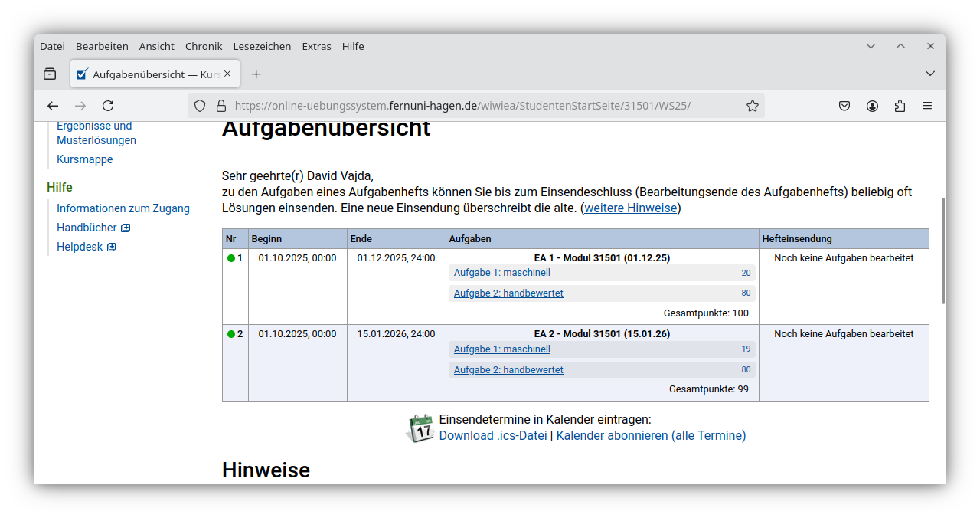
Task: View site connection info via padlock icon
Action: click(219, 106)
